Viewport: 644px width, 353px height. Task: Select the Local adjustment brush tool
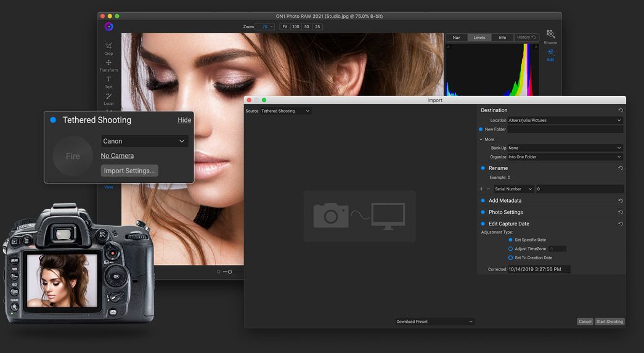tap(108, 99)
